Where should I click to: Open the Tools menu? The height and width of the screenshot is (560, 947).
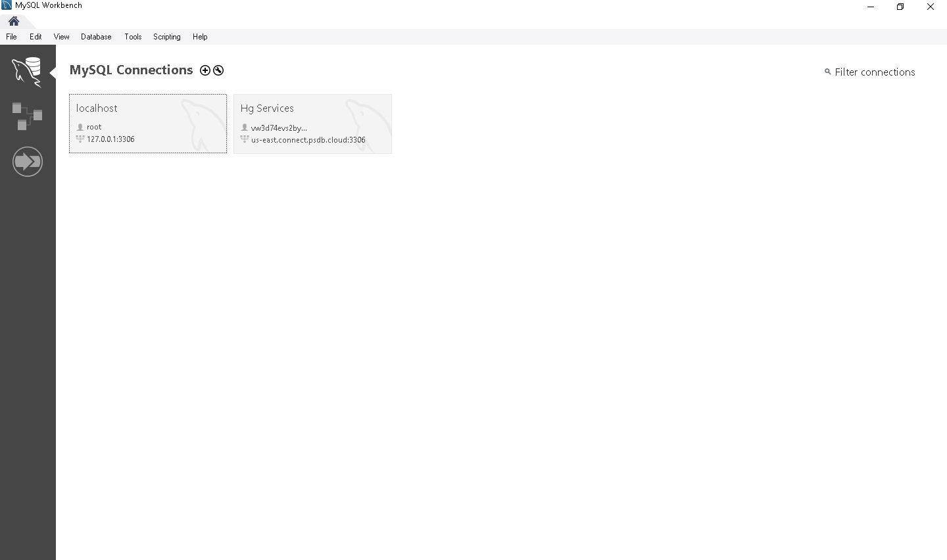[133, 37]
